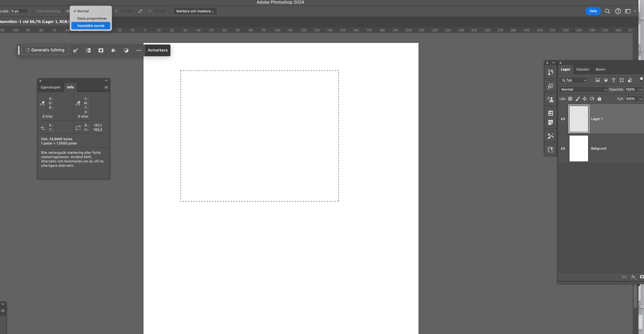
Task: Click the lock all padlock icon
Action: point(599,99)
